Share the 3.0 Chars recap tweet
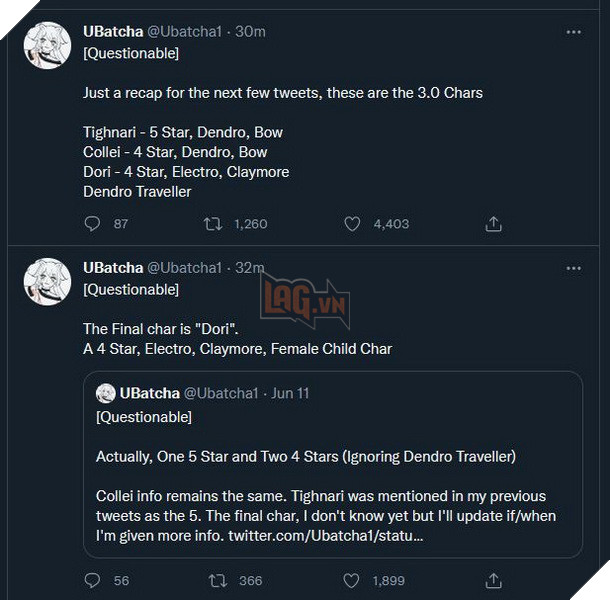 click(492, 224)
